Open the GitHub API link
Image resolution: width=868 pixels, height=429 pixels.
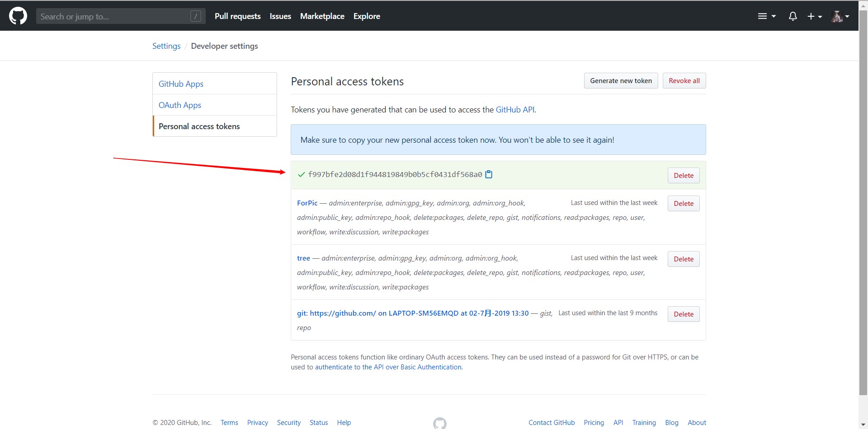click(515, 110)
